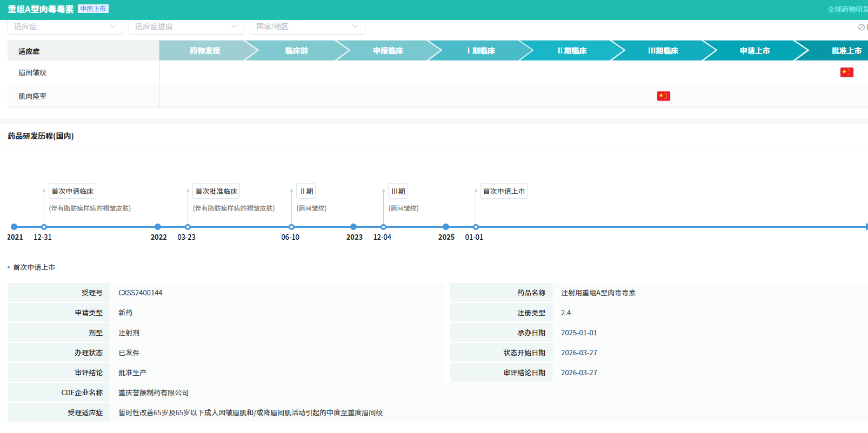Select the 2023 year node on timeline
The image size is (868, 433).
pyautogui.click(x=353, y=227)
